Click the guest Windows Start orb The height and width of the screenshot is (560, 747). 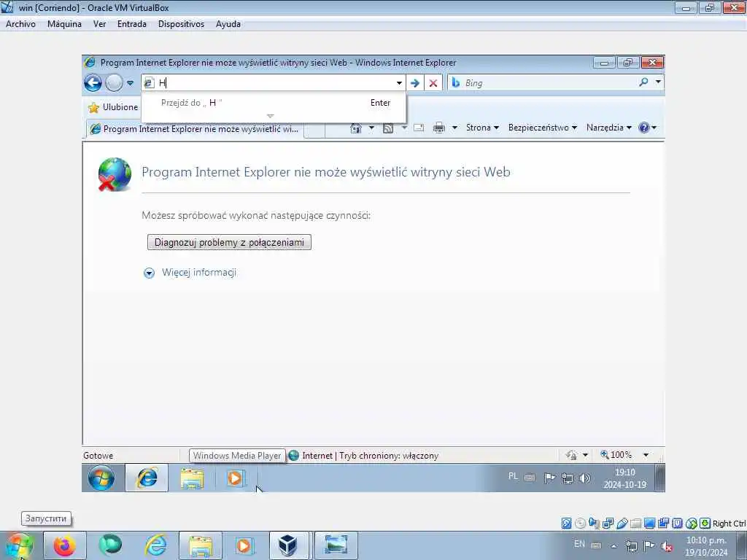pos(101,478)
